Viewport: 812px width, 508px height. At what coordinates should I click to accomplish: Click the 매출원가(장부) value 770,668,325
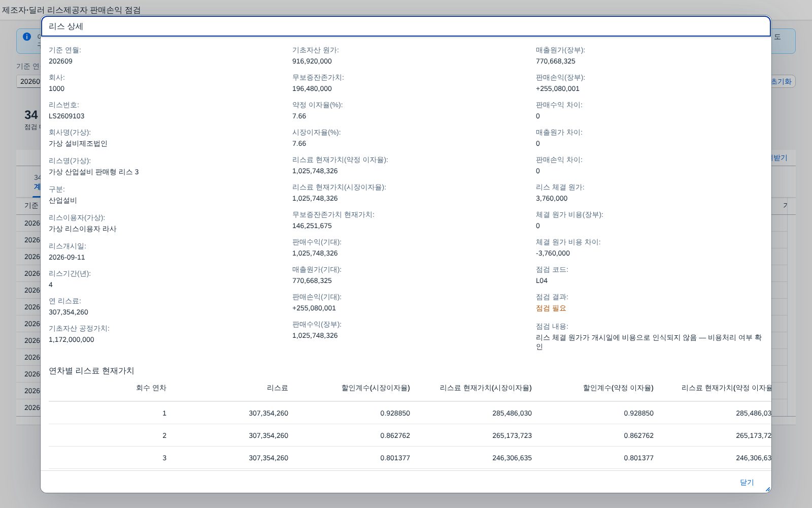[x=556, y=61]
